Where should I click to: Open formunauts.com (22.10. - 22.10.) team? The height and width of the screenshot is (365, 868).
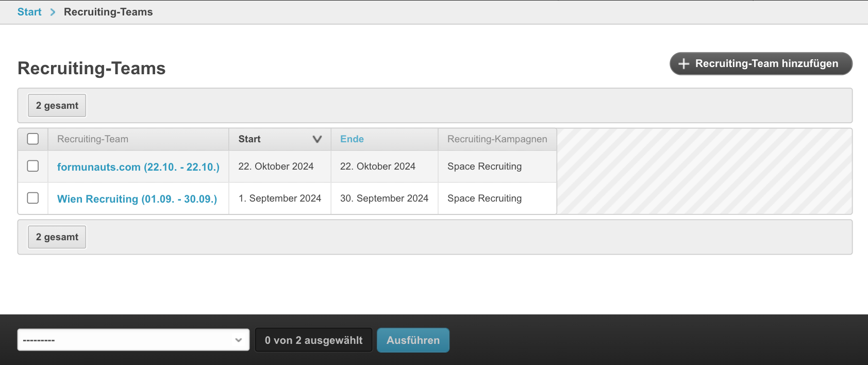138,167
